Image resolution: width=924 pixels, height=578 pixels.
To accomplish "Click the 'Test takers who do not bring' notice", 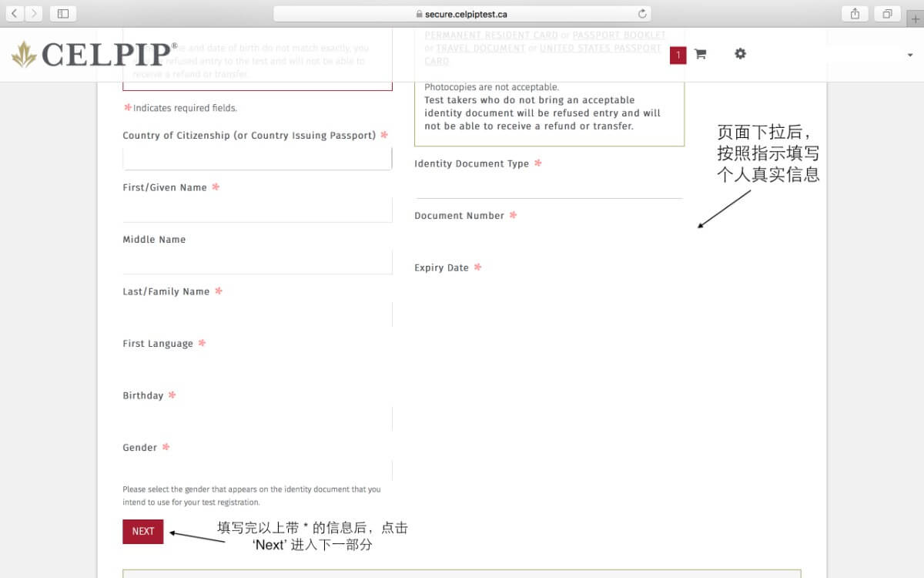I will pos(543,113).
